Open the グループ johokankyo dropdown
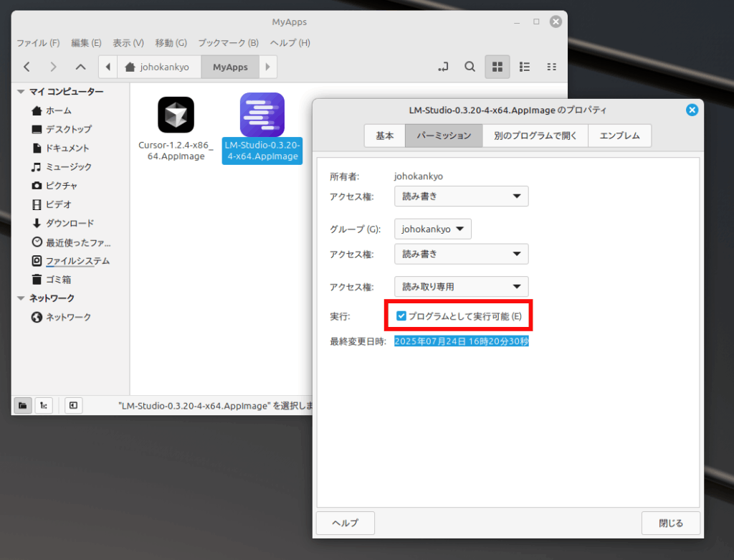This screenshot has width=734, height=560. [433, 229]
